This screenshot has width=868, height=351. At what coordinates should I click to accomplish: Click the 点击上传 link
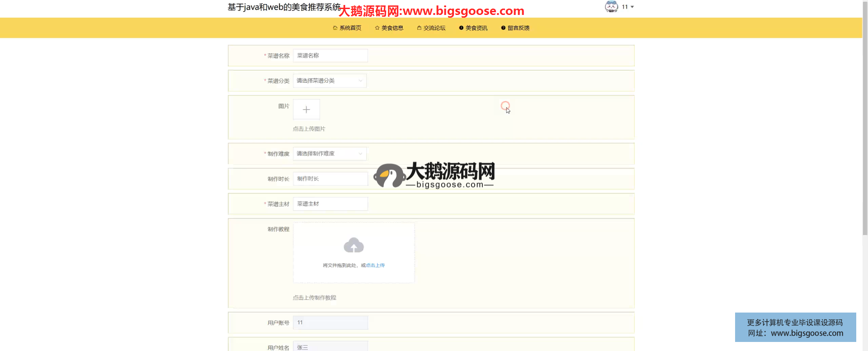(x=375, y=266)
